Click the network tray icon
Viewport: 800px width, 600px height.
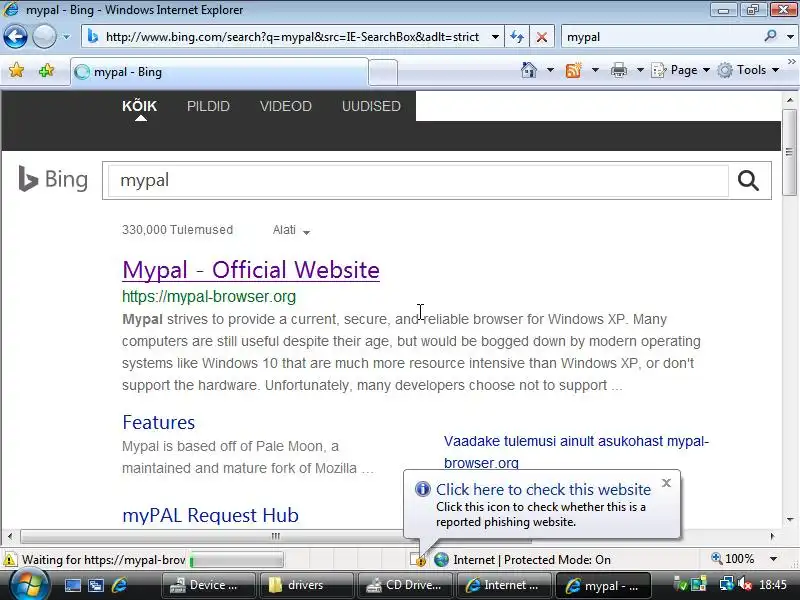pos(726,585)
